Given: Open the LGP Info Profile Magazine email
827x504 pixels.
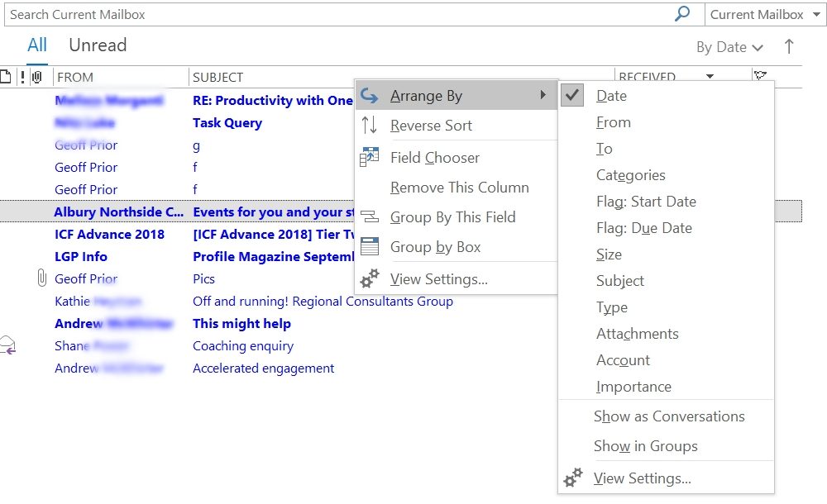Looking at the screenshot, I should pos(177,256).
